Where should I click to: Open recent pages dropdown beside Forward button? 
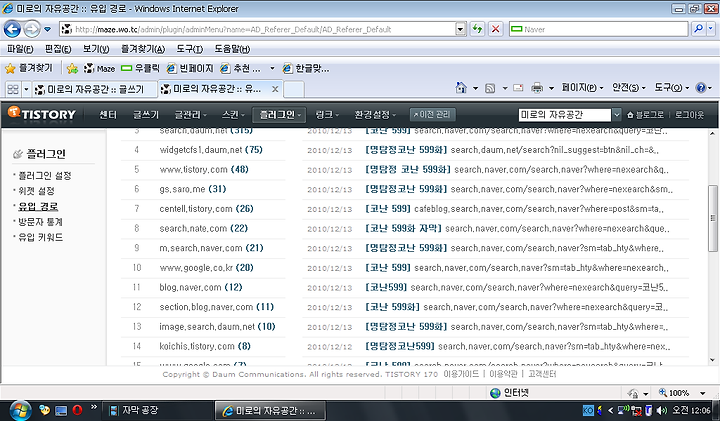click(47, 29)
